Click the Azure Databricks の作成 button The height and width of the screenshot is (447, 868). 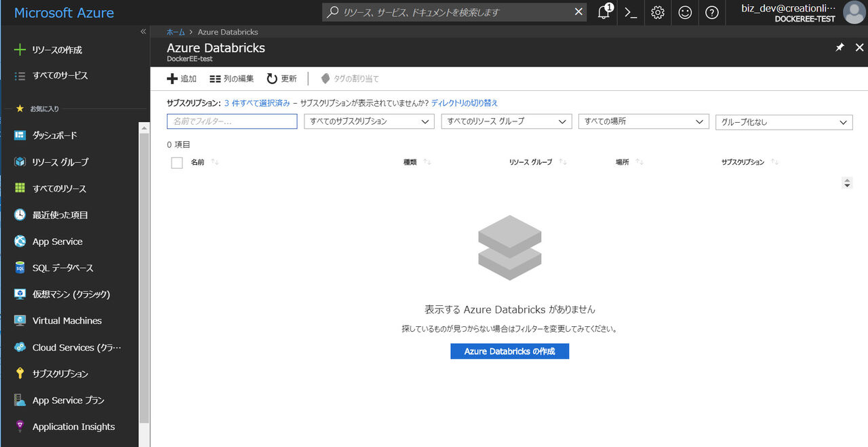509,351
